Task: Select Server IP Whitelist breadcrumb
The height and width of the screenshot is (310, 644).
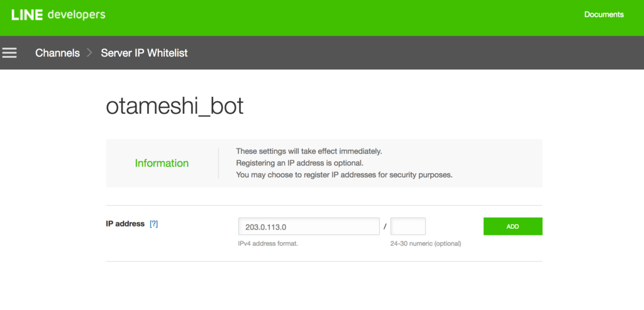Action: (145, 53)
